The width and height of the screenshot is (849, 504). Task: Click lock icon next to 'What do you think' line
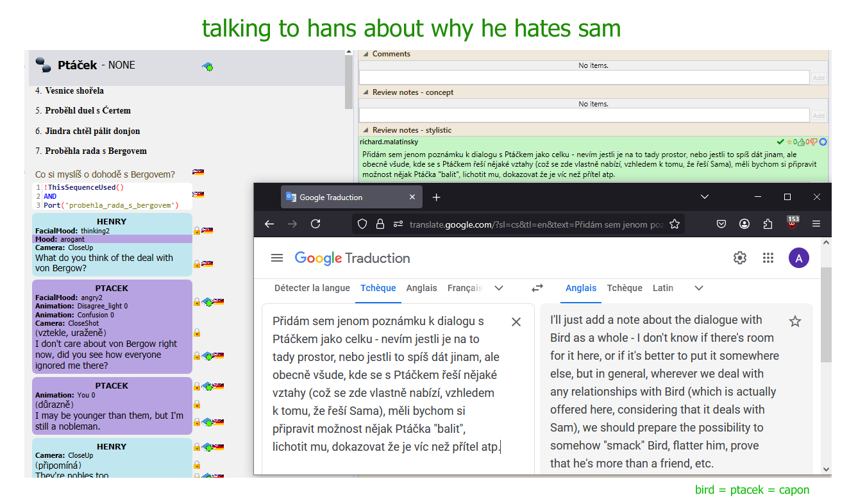(197, 264)
